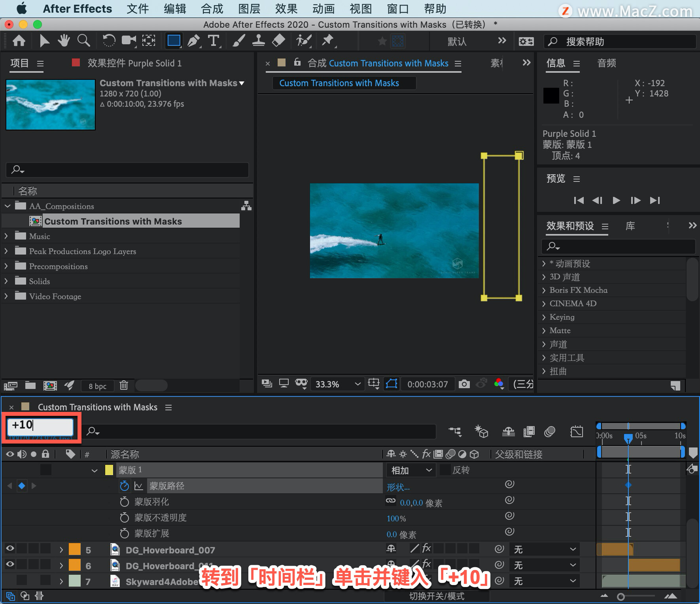Switch to the 音频 tab

(607, 63)
